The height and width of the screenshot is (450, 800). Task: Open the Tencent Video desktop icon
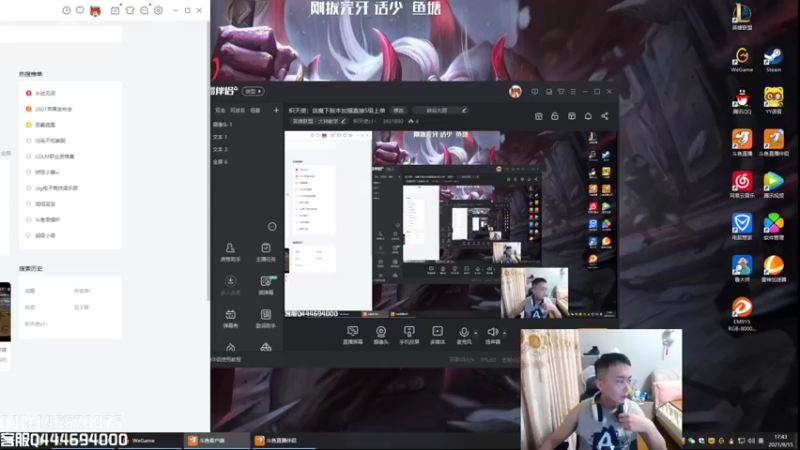tap(773, 185)
